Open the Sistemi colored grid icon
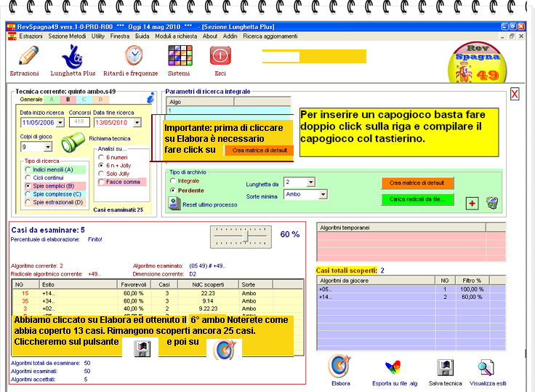 (x=180, y=55)
